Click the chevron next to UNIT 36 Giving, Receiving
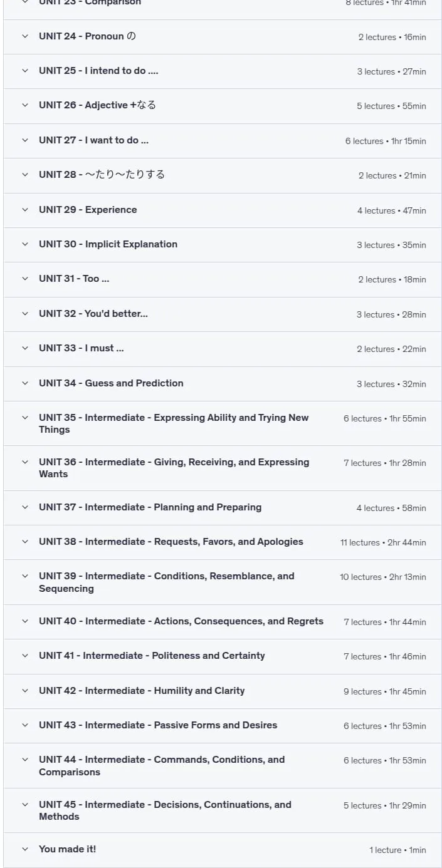The height and width of the screenshot is (868, 442). pos(25,462)
